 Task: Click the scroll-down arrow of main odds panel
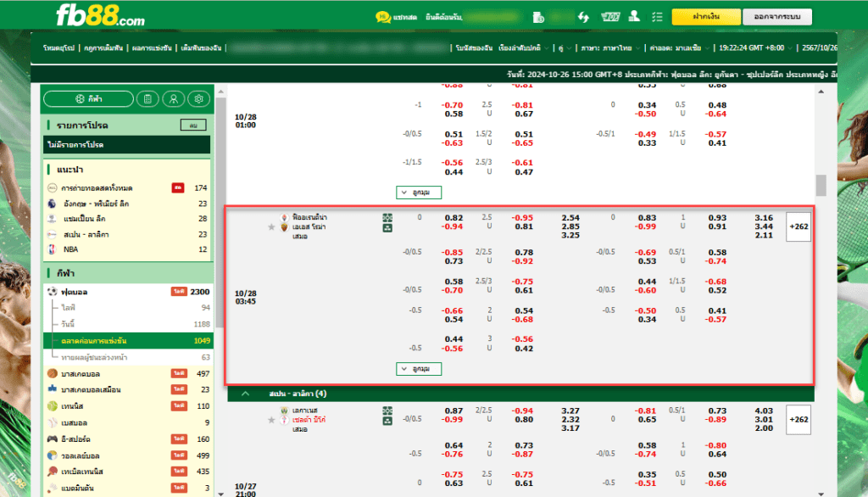point(821,493)
